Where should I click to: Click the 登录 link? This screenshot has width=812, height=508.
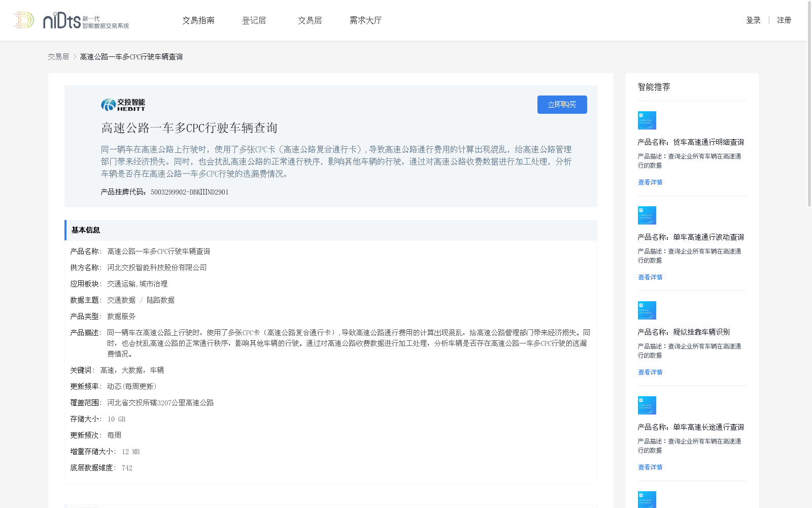click(x=753, y=20)
